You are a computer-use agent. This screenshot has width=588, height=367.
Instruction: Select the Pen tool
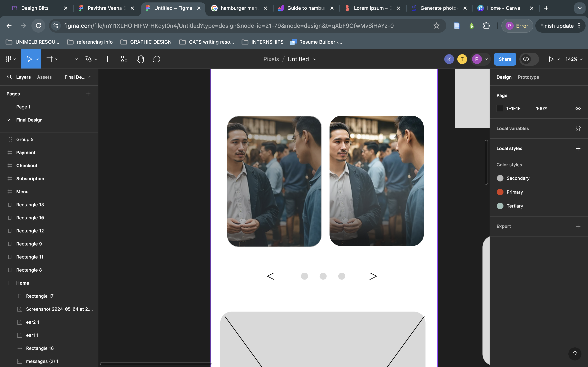(x=88, y=59)
